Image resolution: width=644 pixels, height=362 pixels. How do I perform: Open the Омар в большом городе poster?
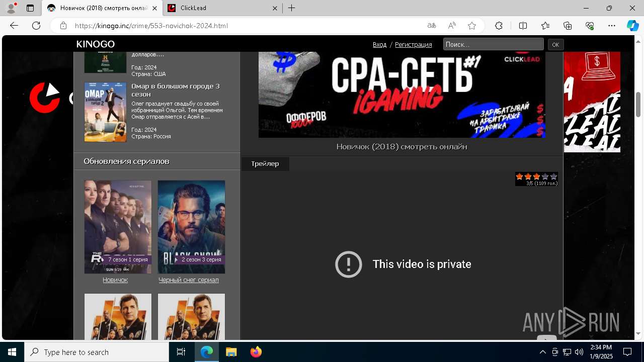[105, 112]
